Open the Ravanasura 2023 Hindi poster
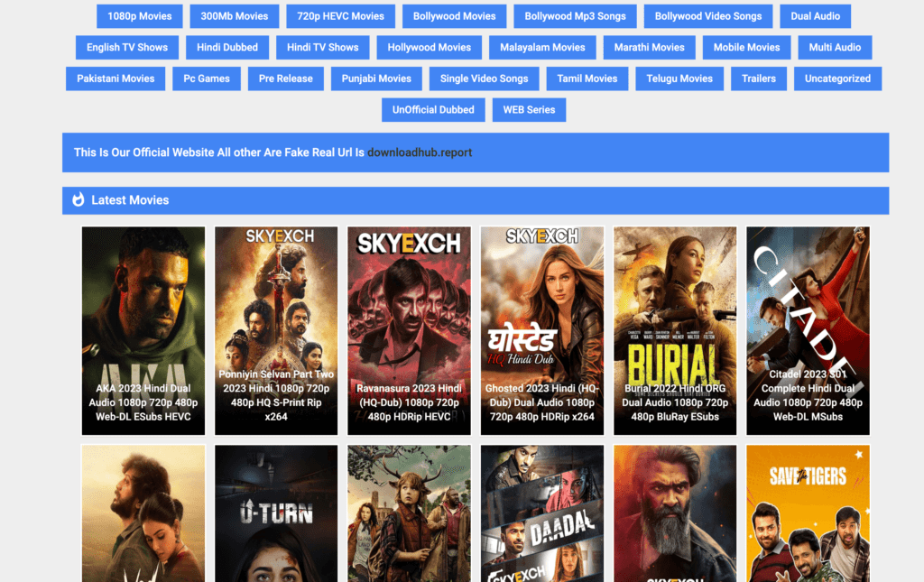924x582 pixels. click(409, 330)
